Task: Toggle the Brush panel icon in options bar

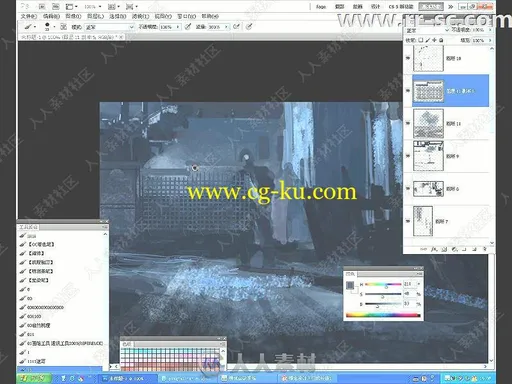Action: pyautogui.click(x=63, y=27)
